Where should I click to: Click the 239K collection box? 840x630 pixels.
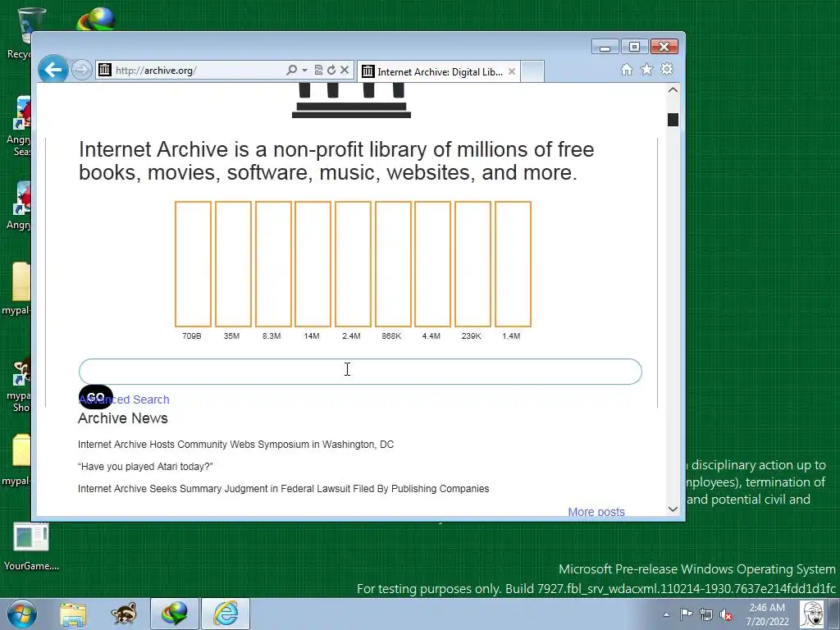click(x=473, y=264)
